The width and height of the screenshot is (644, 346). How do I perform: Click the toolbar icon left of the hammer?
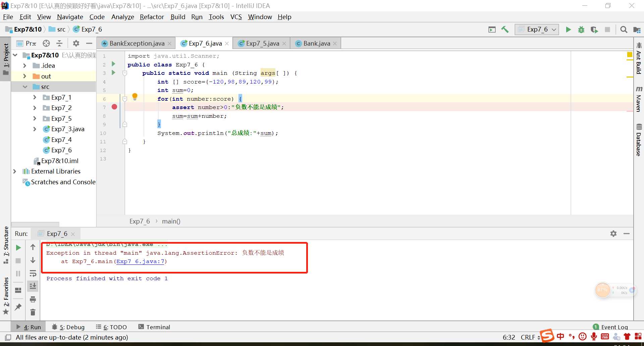click(492, 30)
